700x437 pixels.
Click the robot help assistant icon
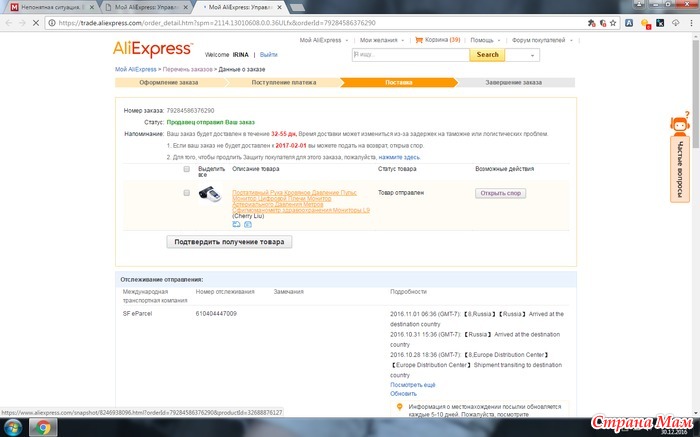(x=679, y=125)
